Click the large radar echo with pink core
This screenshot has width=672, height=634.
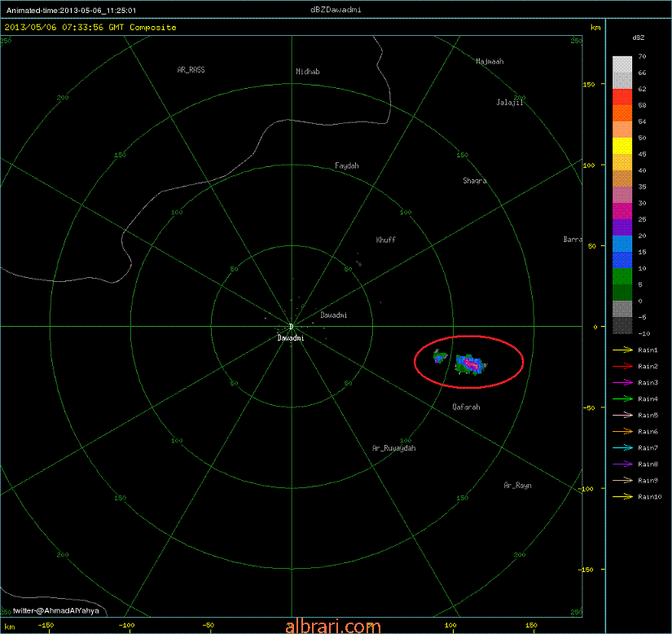click(471, 364)
